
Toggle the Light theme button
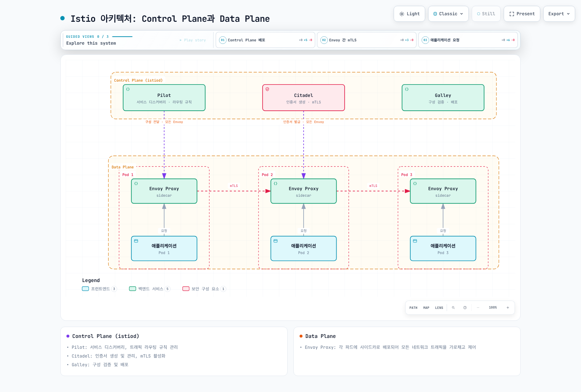click(x=410, y=14)
